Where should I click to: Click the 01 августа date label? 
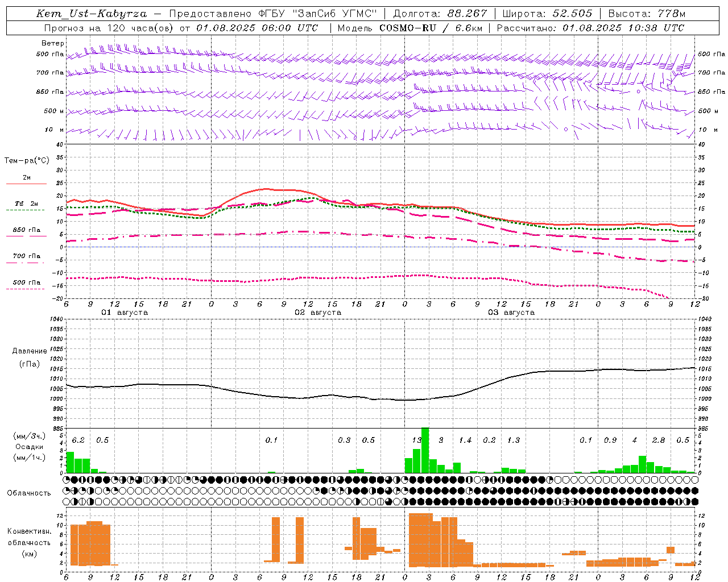[x=125, y=313]
